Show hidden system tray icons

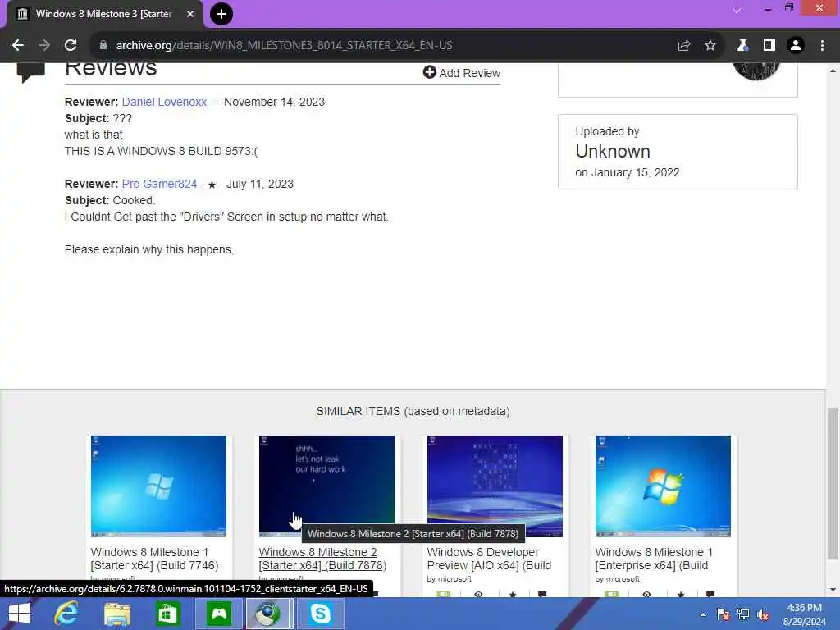703,614
